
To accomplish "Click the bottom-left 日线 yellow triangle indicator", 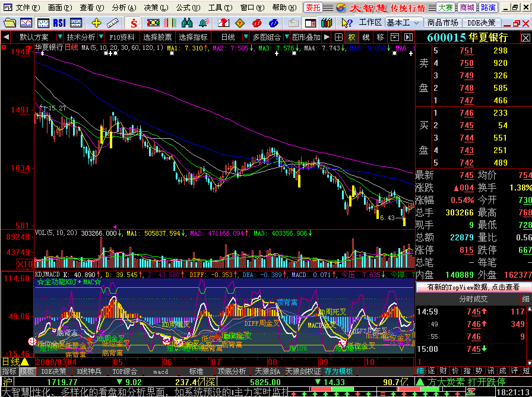I will (x=15, y=362).
